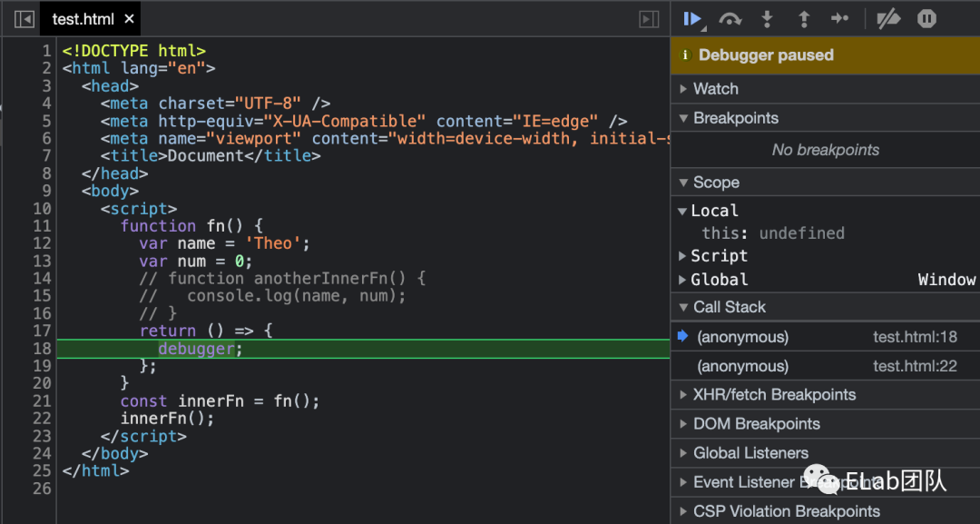Screen dimensions: 980x524
Task: Click line number 21 in gutter
Action: point(42,400)
